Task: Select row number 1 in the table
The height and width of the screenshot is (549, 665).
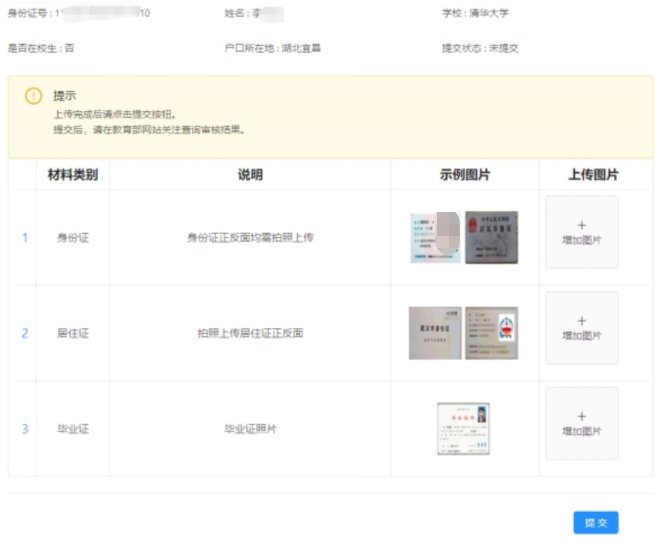Action: (x=25, y=238)
